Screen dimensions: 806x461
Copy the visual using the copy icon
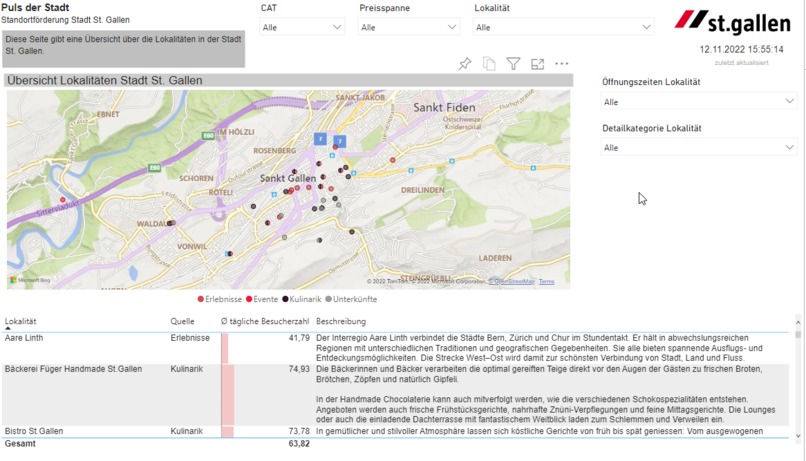click(489, 64)
